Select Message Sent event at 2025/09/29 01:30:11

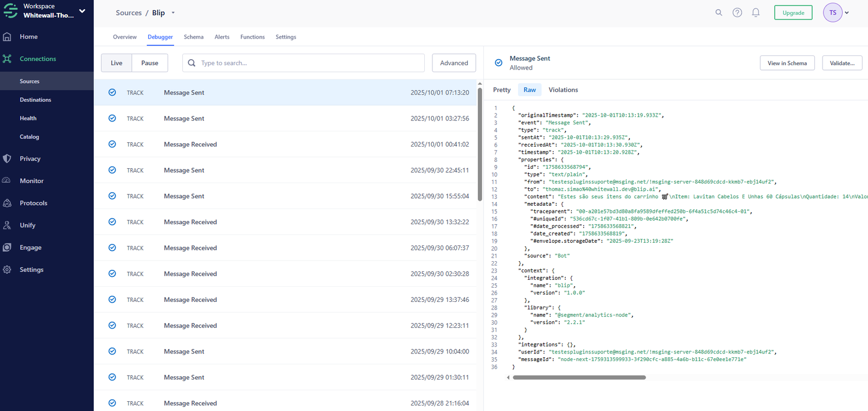pos(285,377)
